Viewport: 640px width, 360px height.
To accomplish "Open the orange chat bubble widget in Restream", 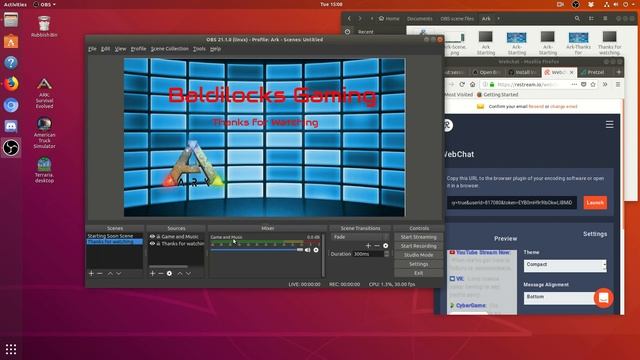I will [603, 298].
